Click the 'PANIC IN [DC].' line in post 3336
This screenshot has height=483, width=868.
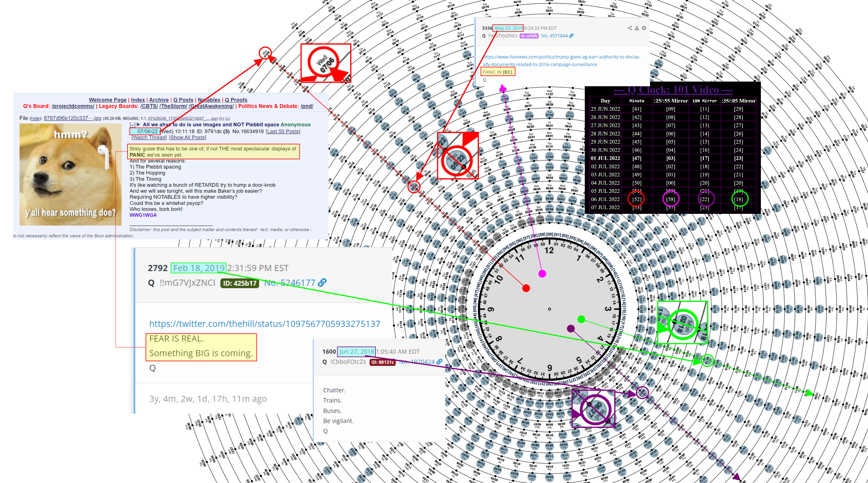pyautogui.click(x=498, y=72)
